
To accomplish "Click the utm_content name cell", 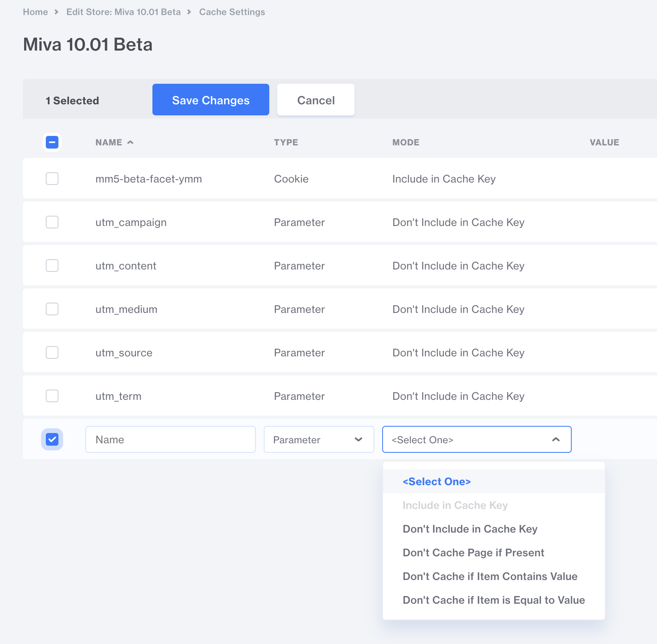I will pos(126,266).
